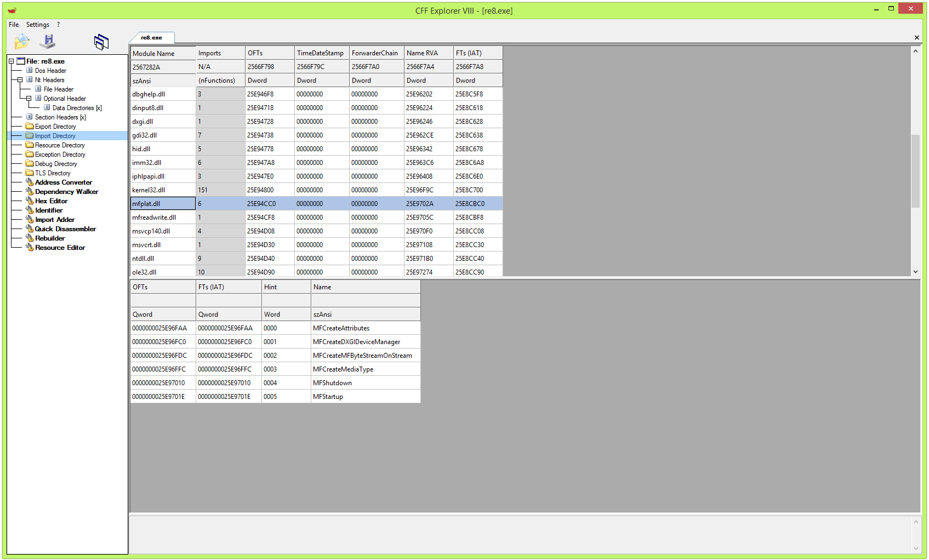Click the Hex Editor tool icon
929x560 pixels.
(x=30, y=201)
